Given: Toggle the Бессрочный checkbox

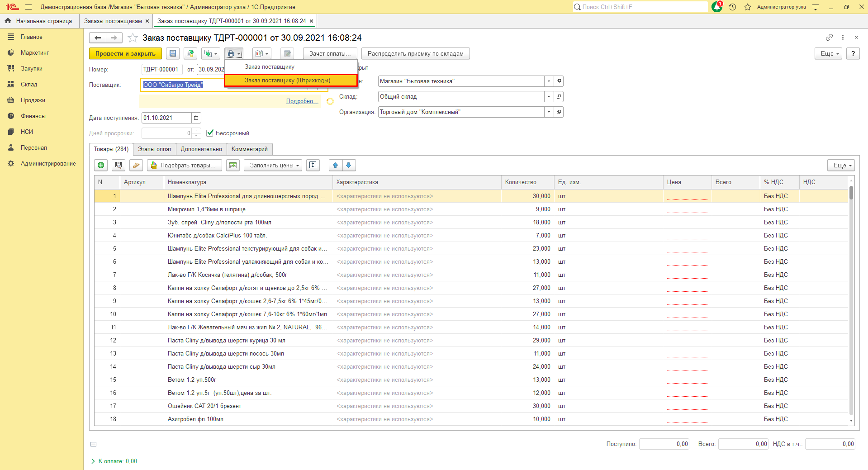Looking at the screenshot, I should click(210, 133).
